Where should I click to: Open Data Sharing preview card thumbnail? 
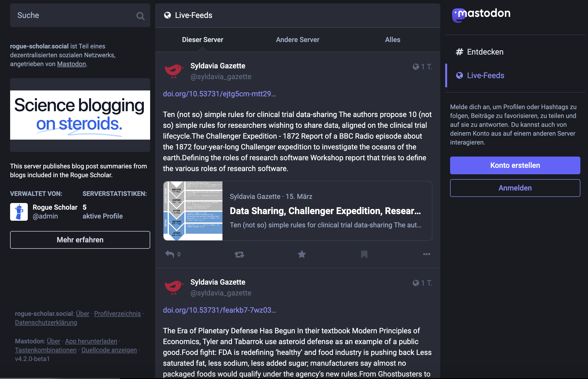pyautogui.click(x=193, y=211)
